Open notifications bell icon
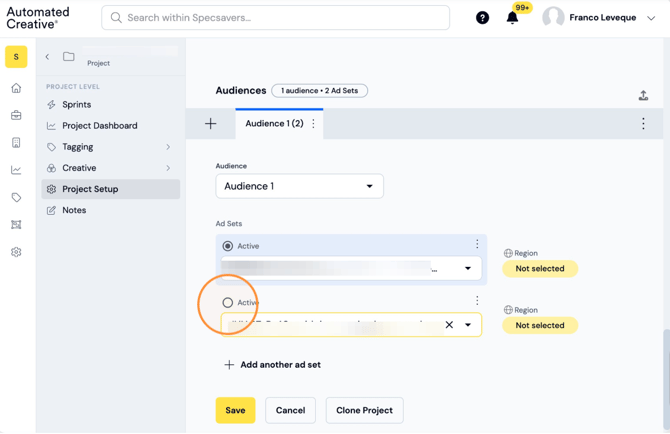Screen dimensions: 670x434 pos(512,18)
